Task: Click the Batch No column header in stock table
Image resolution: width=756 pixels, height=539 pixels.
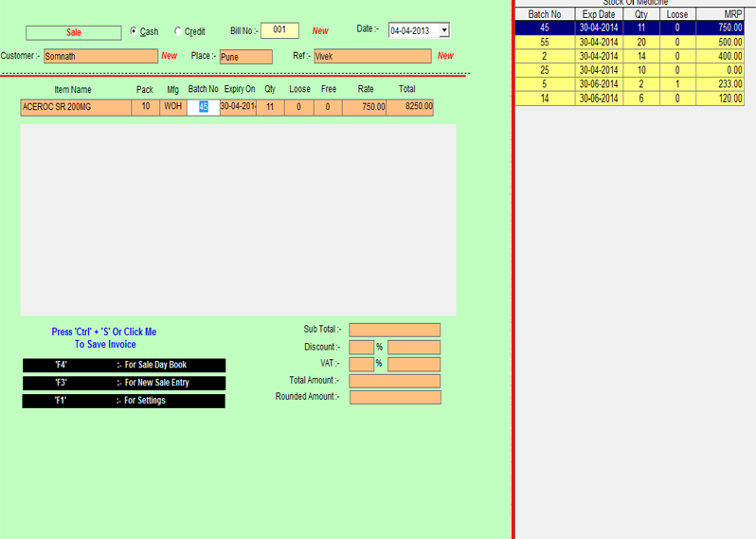Action: point(545,14)
